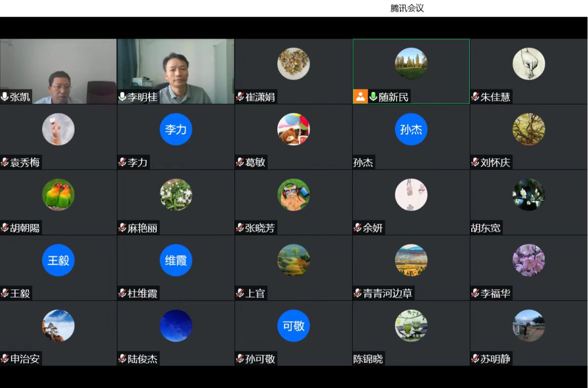The width and height of the screenshot is (588, 388).
Task: Click the muted mic icon of 朱佳慧
Action: (x=475, y=97)
